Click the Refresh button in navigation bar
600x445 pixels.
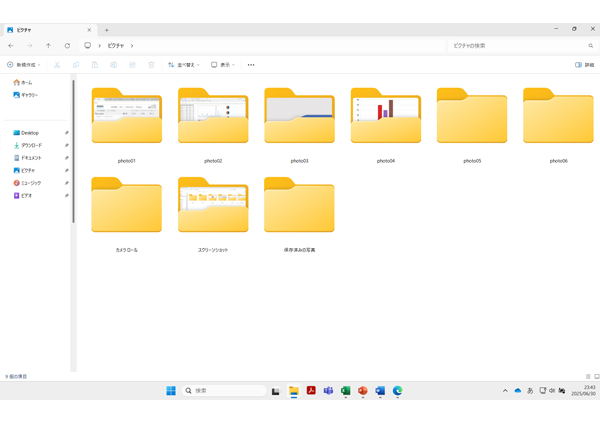(x=67, y=46)
